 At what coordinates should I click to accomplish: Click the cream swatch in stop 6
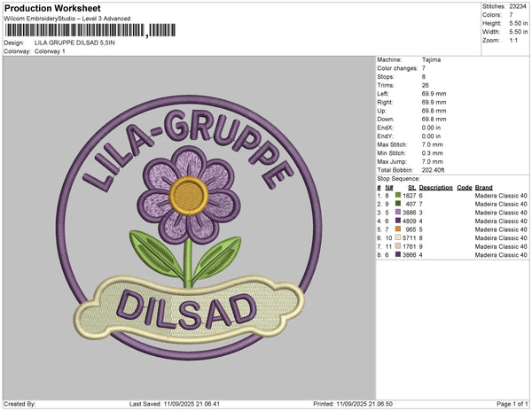point(398,237)
